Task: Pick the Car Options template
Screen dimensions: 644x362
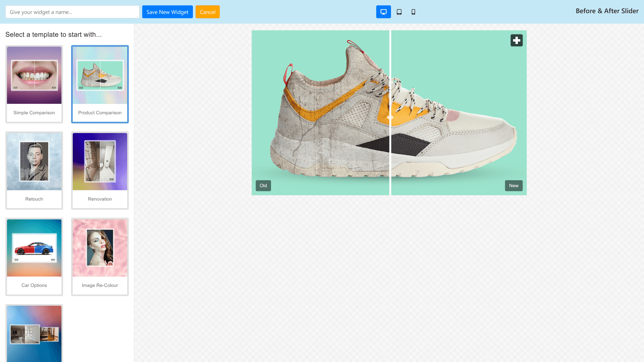Action: tap(34, 256)
